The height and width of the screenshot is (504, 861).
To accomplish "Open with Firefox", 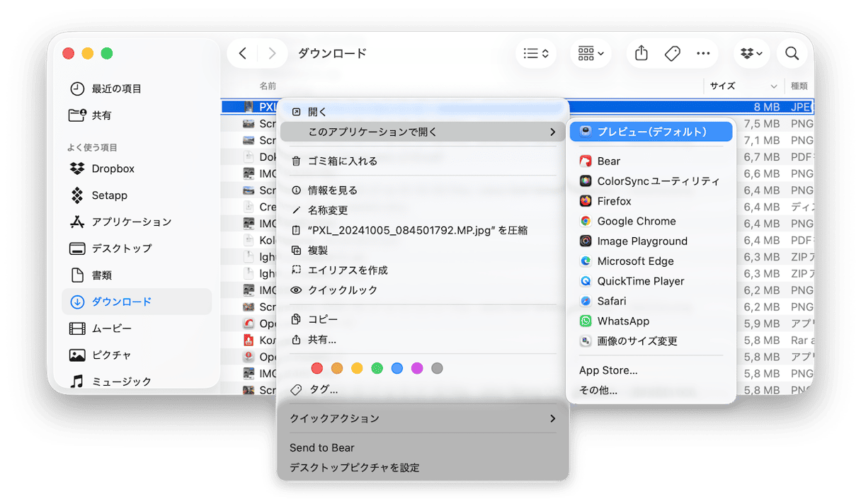I will pyautogui.click(x=651, y=201).
